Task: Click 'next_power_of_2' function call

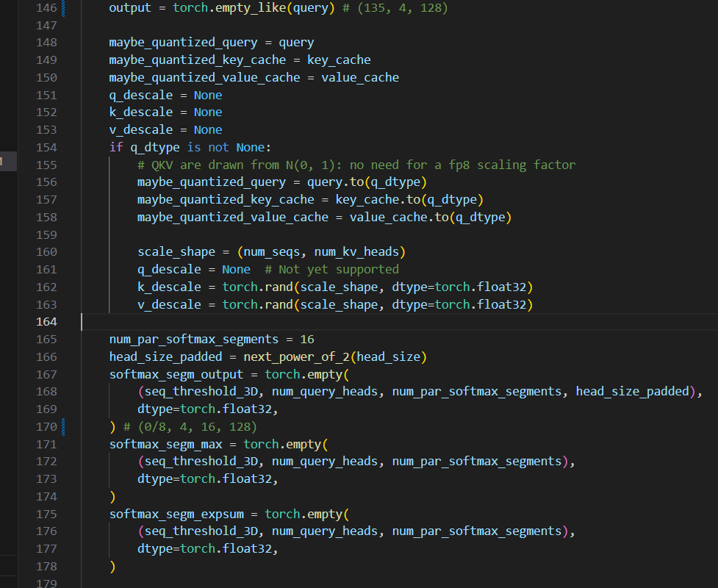Action: coord(297,356)
